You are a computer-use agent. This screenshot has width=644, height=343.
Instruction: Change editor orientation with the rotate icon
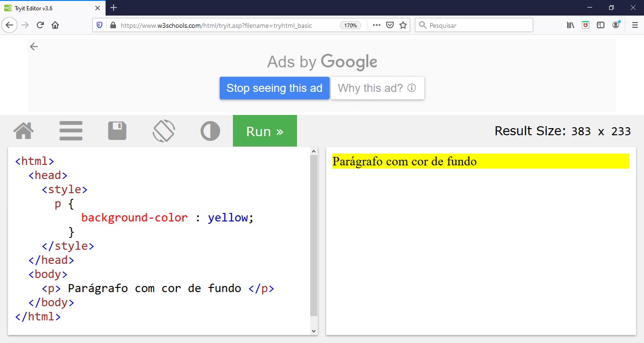click(x=164, y=131)
